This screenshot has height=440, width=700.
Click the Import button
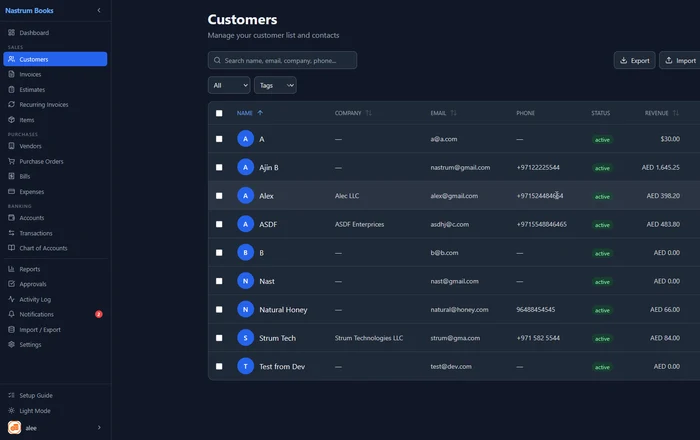coord(680,60)
